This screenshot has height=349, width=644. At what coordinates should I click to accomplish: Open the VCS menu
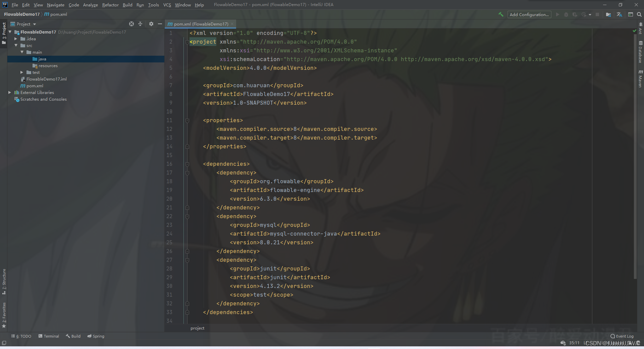(x=167, y=5)
